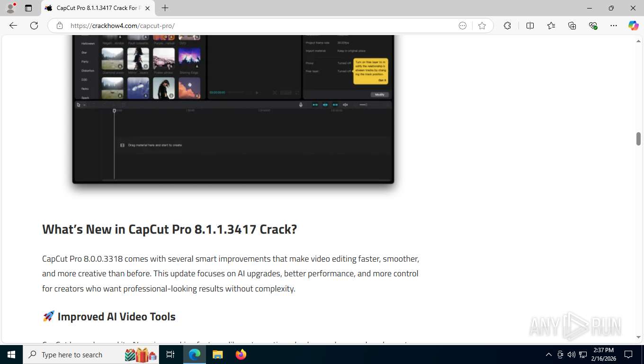Click heading 'What's New in CapCut Pro 8.1.1.3417 Crack?'

pyautogui.click(x=170, y=229)
